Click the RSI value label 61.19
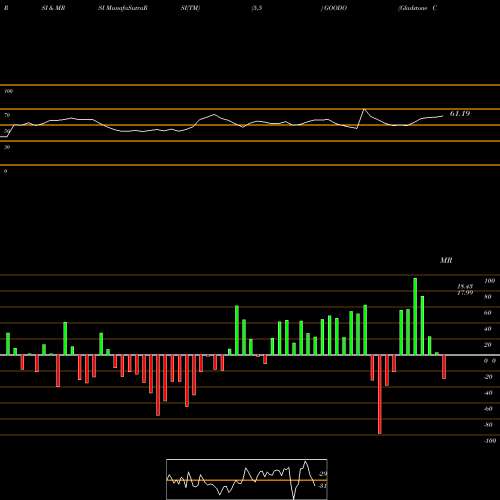Screen dimensions: 500x500 (460, 114)
